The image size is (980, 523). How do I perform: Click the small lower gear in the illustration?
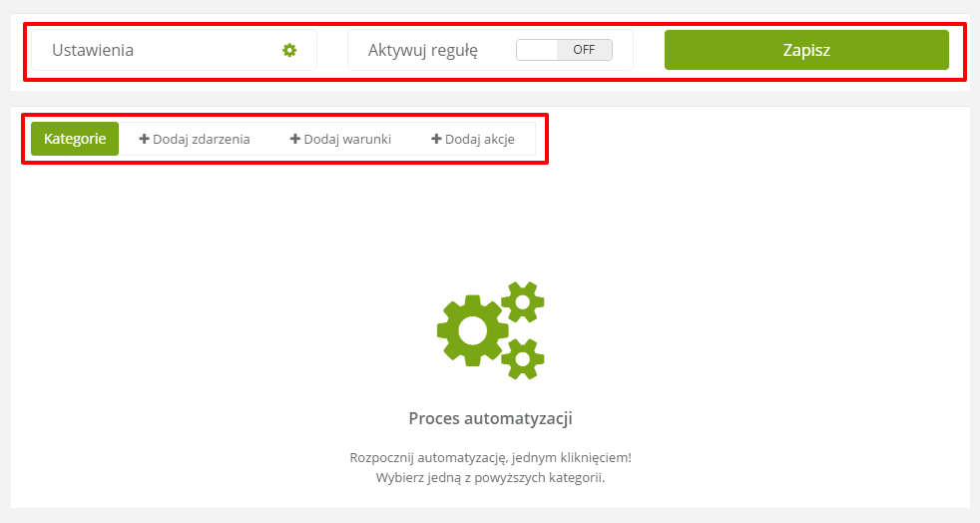(523, 358)
